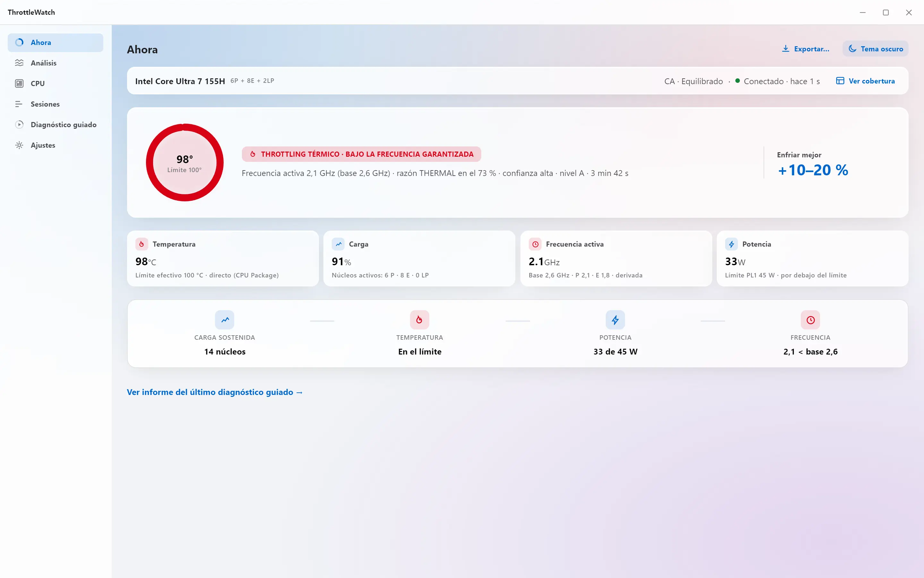
Task: Click the 14 núcleos value
Action: tap(225, 352)
